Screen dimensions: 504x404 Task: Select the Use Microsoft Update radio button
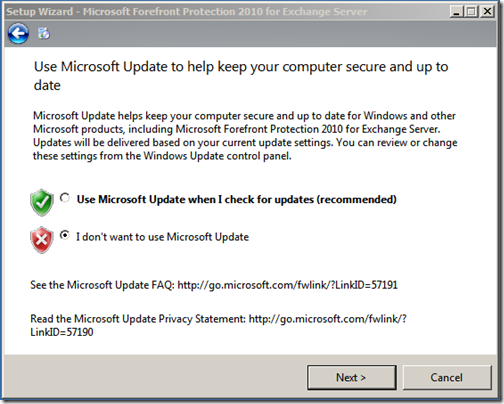coord(65,198)
